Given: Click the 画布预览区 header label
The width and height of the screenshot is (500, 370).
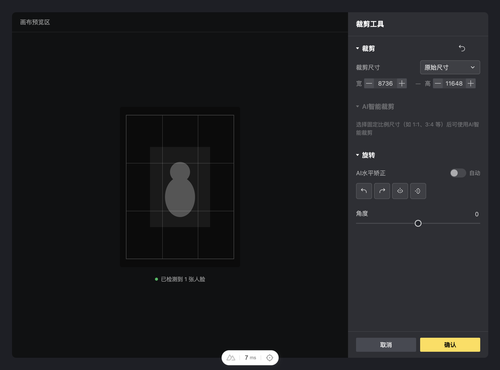Looking at the screenshot, I should pos(35,22).
